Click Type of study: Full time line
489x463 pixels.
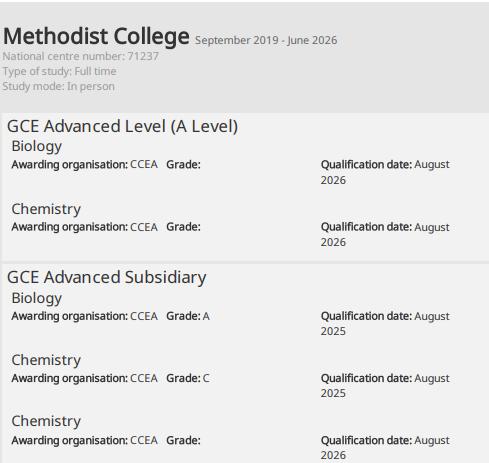[59, 71]
